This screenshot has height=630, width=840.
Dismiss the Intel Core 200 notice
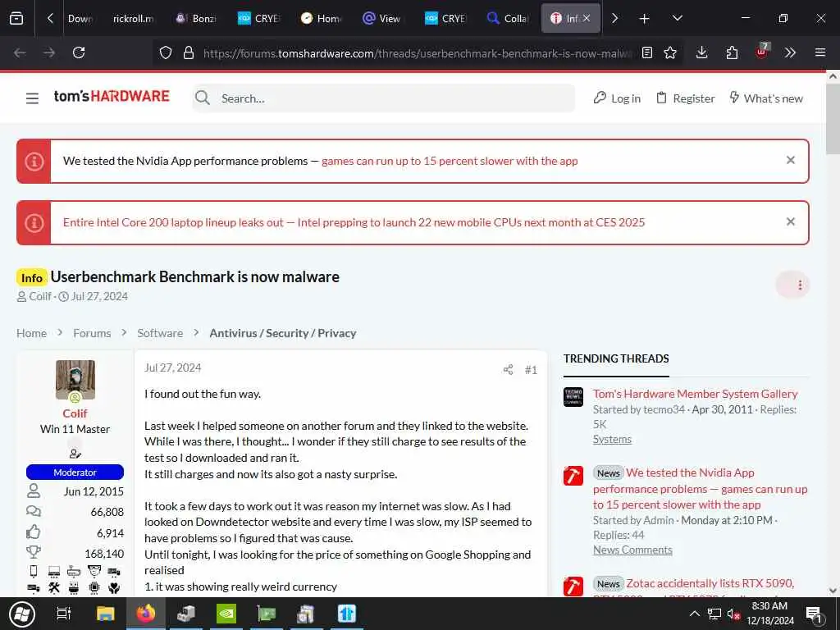[x=790, y=221]
